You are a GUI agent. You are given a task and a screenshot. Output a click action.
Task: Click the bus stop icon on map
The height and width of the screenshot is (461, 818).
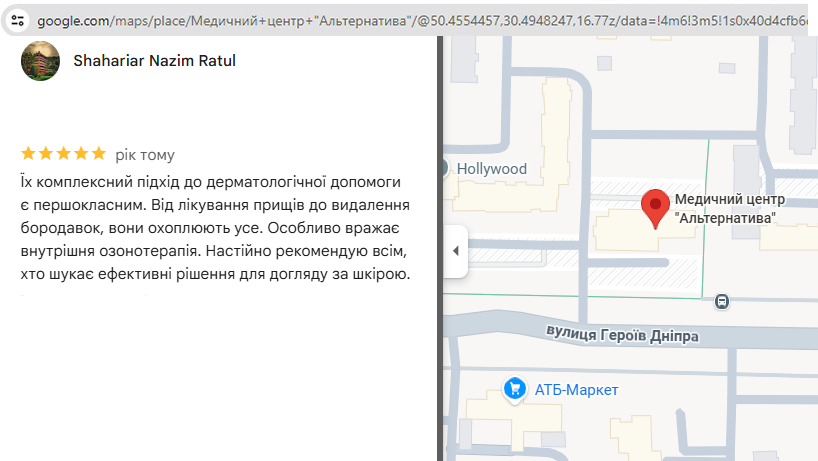pyautogui.click(x=722, y=299)
